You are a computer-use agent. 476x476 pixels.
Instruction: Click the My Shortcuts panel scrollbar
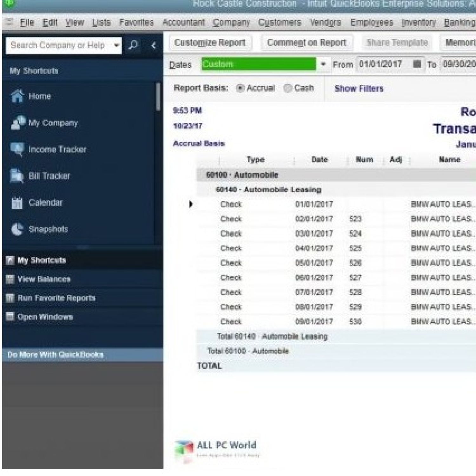coord(158,97)
